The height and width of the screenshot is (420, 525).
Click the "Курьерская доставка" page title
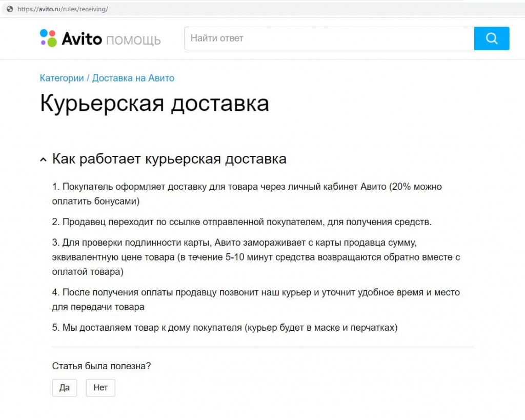click(x=154, y=103)
